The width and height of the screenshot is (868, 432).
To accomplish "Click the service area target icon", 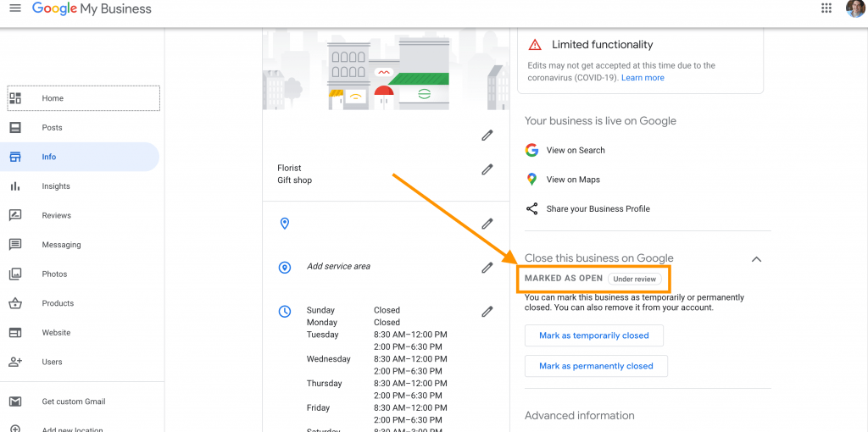I will [x=285, y=268].
